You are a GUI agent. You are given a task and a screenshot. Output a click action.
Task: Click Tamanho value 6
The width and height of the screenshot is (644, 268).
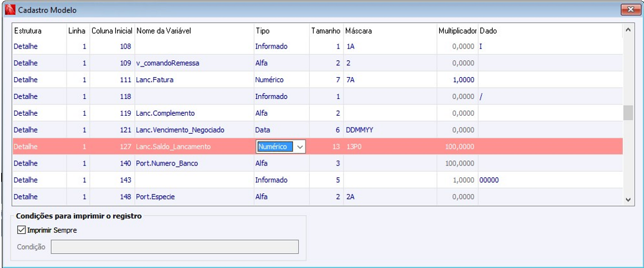click(327, 130)
